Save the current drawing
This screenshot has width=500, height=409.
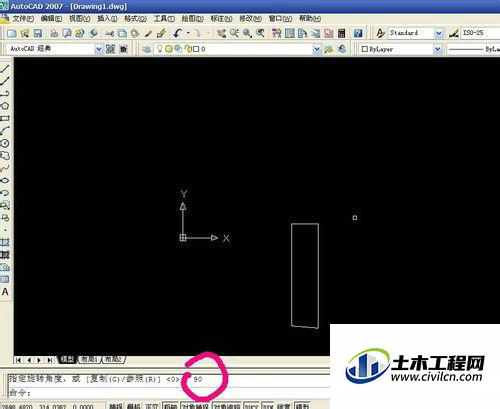tap(38, 33)
